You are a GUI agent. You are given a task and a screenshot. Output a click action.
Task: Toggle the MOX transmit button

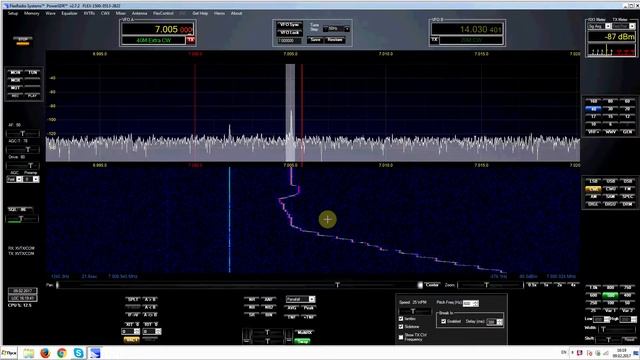coord(16,80)
